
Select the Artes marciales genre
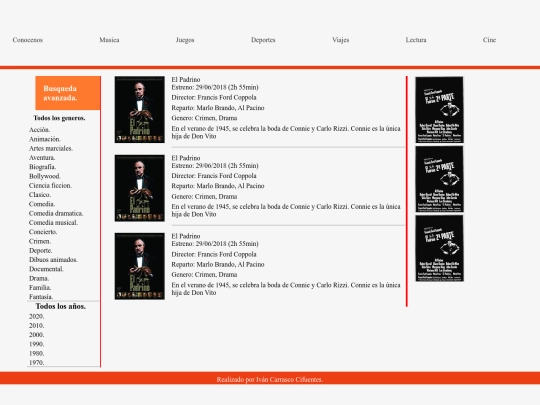(51, 148)
